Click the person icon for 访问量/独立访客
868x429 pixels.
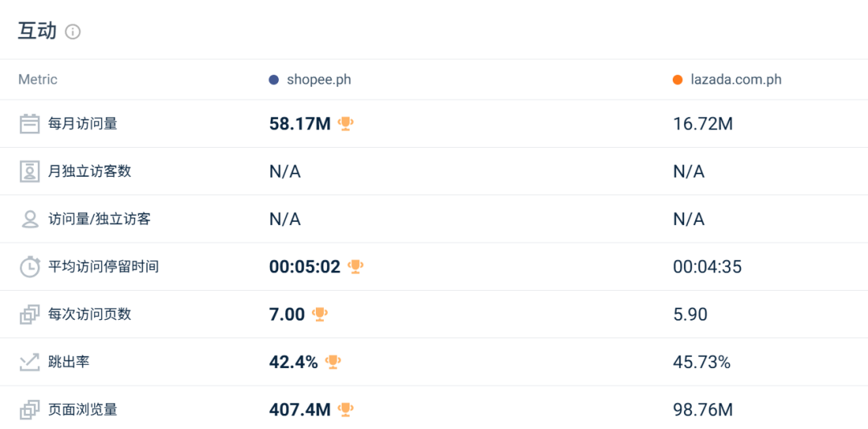click(30, 219)
